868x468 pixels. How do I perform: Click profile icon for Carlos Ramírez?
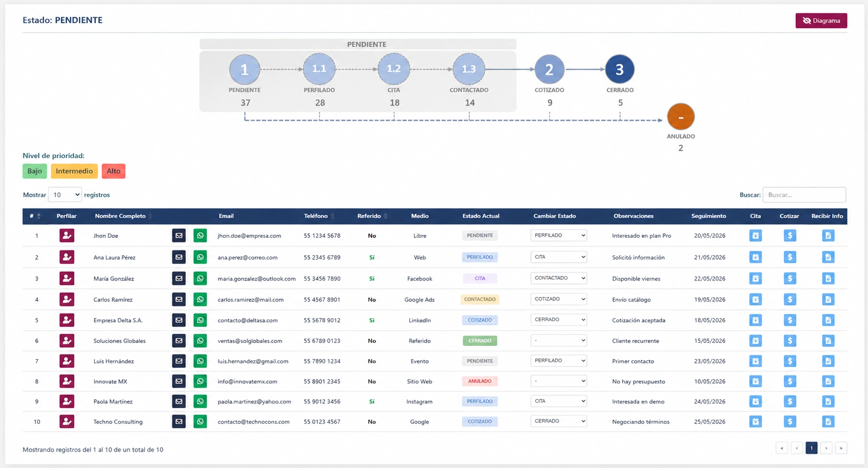tap(67, 299)
